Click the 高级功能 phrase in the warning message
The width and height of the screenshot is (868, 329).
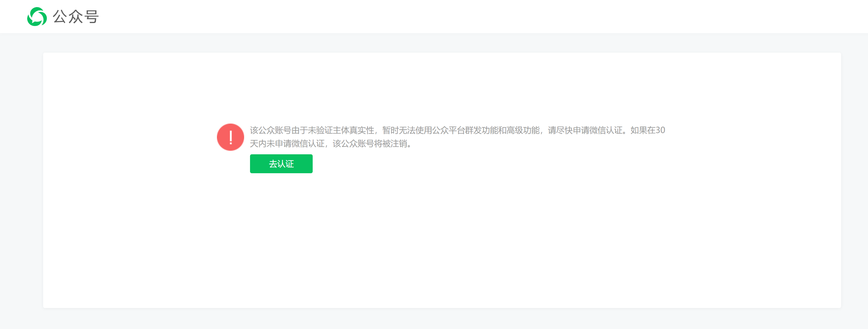(x=523, y=130)
